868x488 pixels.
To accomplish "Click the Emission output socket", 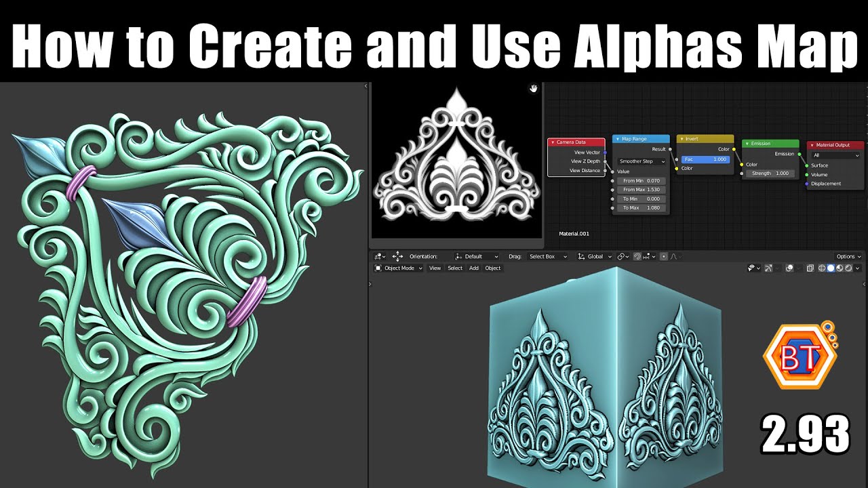I will point(800,154).
